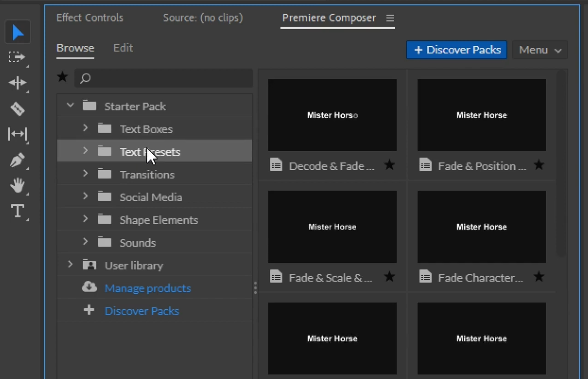588x379 pixels.
Task: Favorite the Decode & Fade preset star
Action: point(389,165)
